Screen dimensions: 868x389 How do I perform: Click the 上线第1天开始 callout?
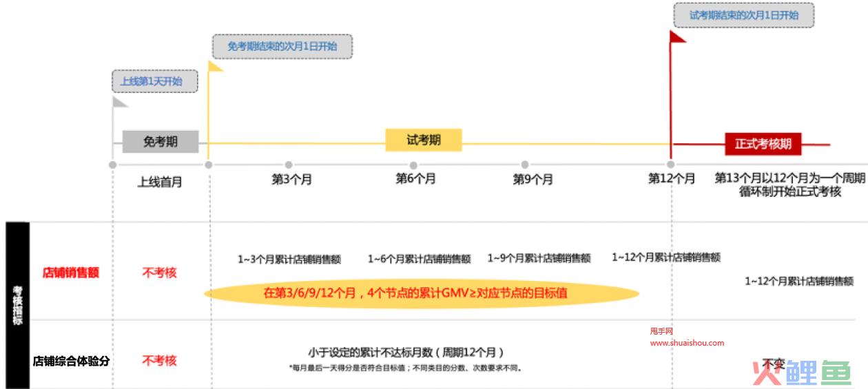click(x=155, y=81)
